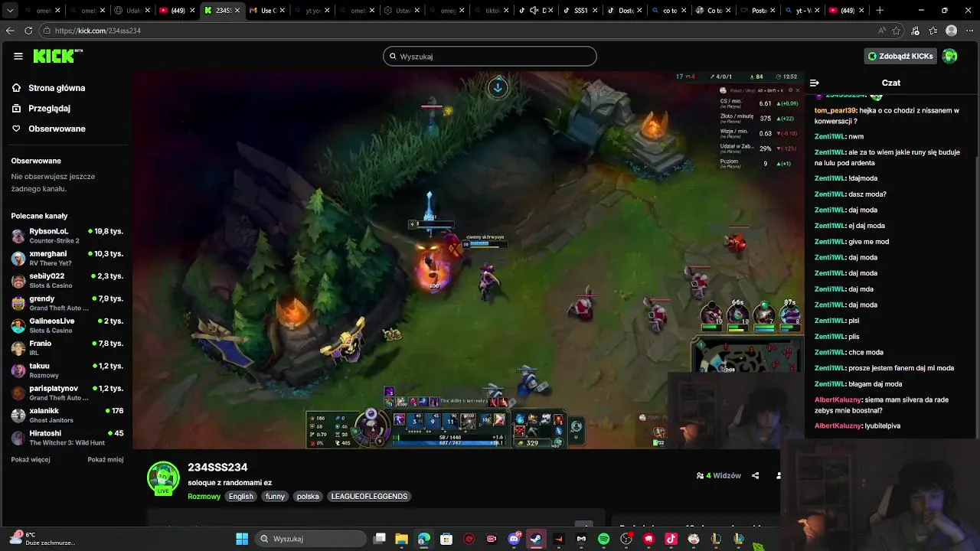Click the read aloud icon in address bar
Image resolution: width=980 pixels, height=551 pixels.
click(882, 31)
